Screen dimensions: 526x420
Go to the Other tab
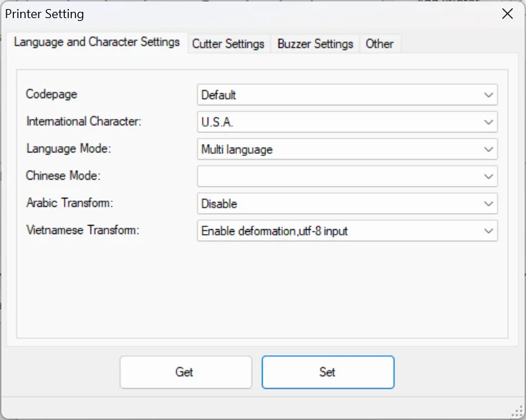coord(380,43)
